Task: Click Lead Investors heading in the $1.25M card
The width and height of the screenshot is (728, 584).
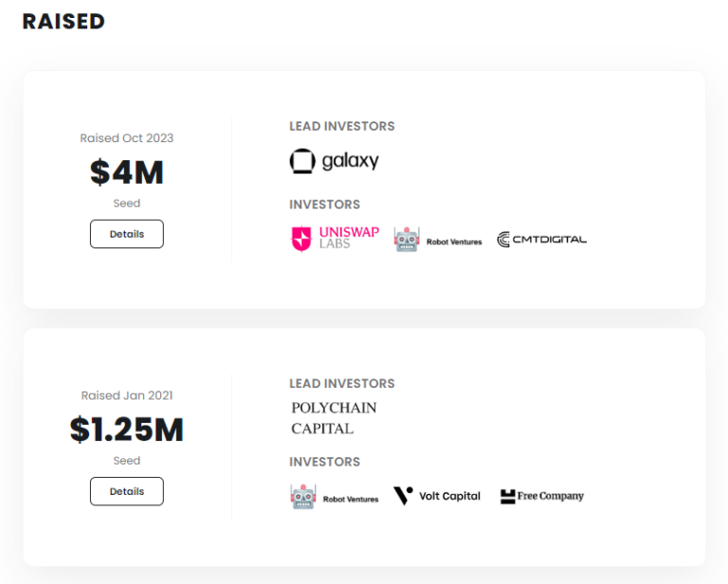Action: tap(342, 383)
